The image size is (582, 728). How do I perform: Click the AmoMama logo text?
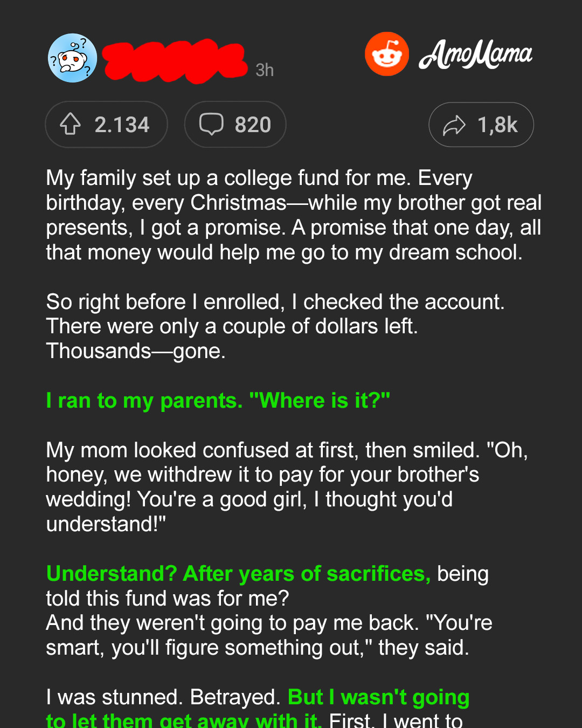[475, 54]
